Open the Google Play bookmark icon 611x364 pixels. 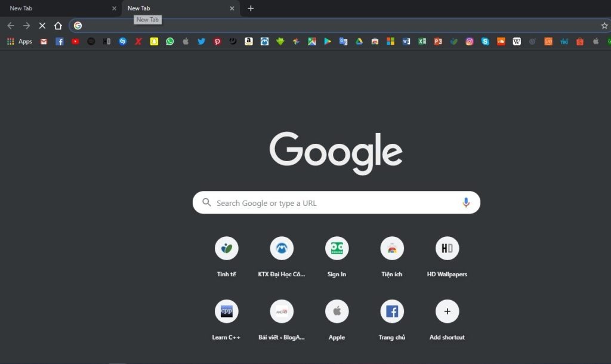click(x=328, y=41)
